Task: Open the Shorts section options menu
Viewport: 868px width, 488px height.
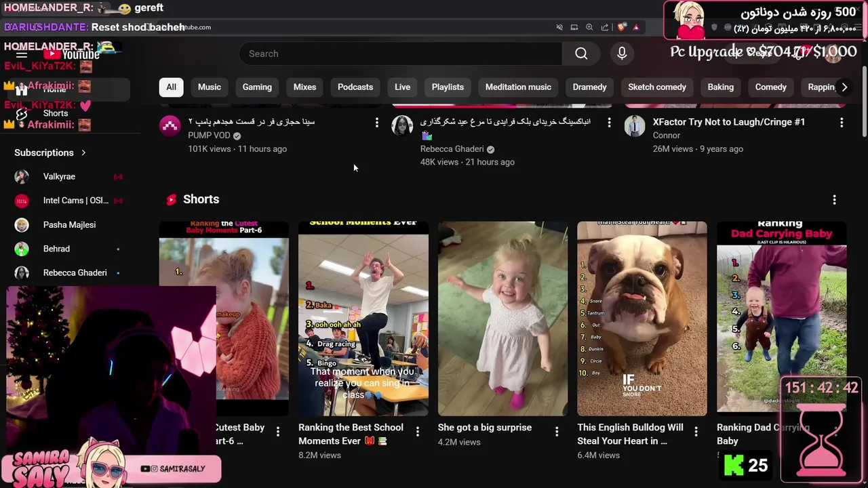Action: click(834, 199)
